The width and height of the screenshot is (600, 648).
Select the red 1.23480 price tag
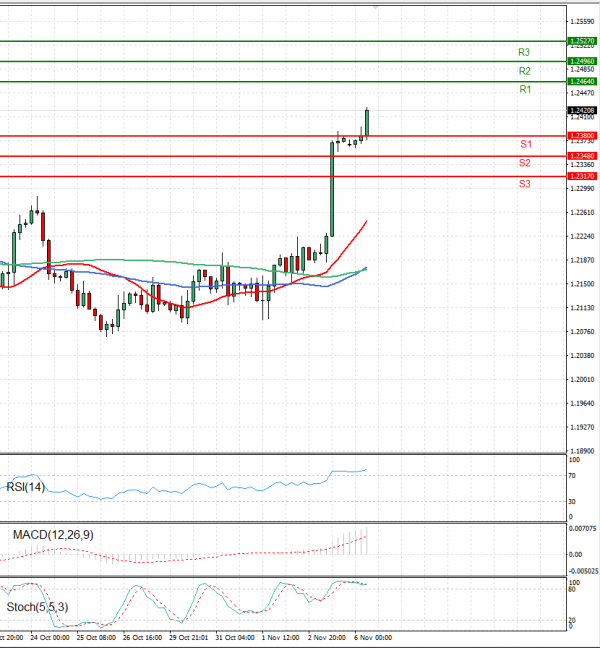(x=582, y=156)
